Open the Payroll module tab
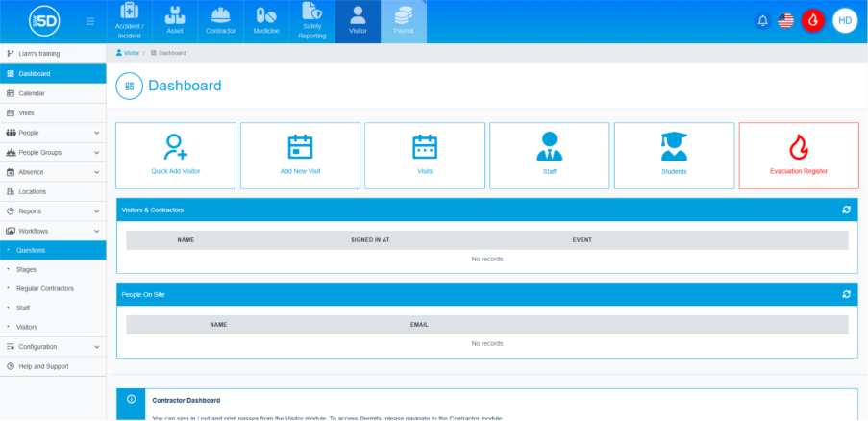This screenshot has width=868, height=421. coord(404,22)
